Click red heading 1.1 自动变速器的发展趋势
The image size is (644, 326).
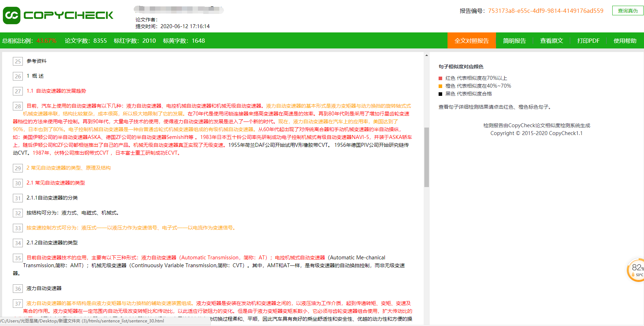click(x=56, y=91)
